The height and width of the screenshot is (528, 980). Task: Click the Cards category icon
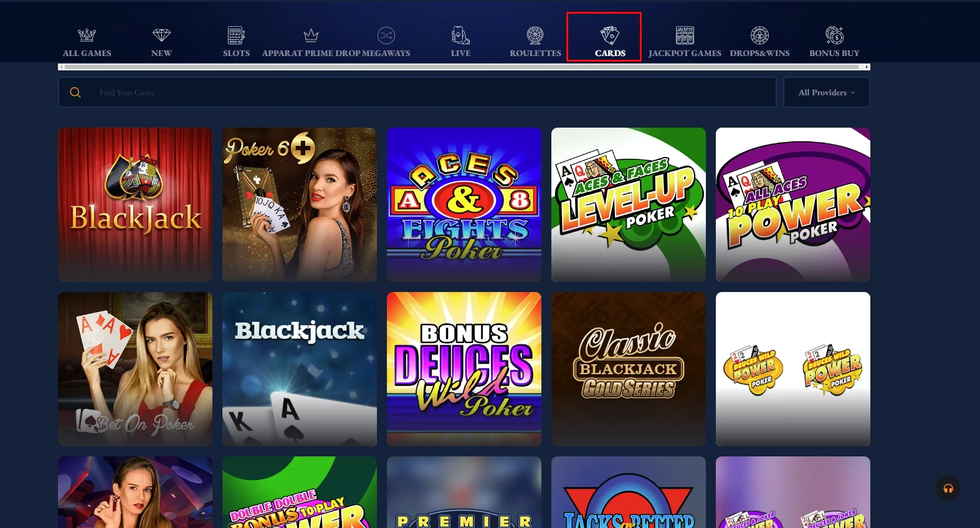[610, 35]
